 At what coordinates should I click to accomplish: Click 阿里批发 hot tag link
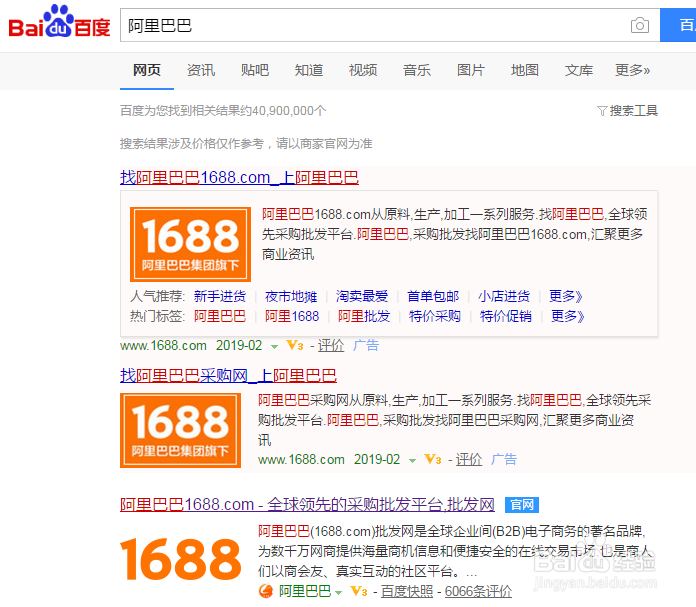tap(364, 316)
